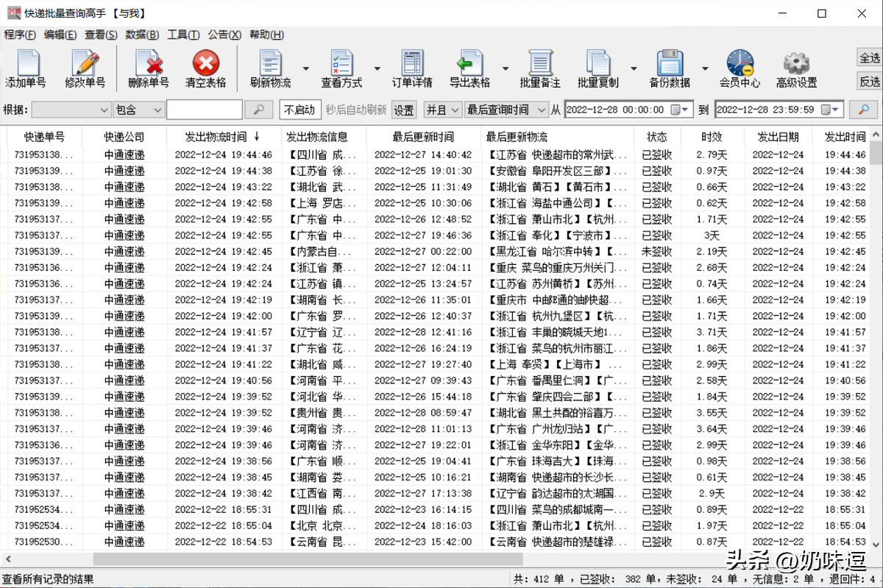The width and height of the screenshot is (883, 588).
Task: Open the 工具 menu
Action: tap(182, 34)
